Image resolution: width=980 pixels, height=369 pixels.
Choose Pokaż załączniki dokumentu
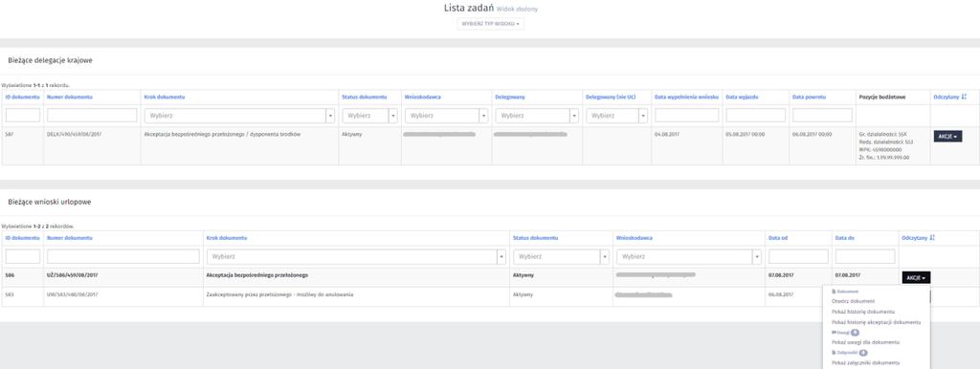865,362
